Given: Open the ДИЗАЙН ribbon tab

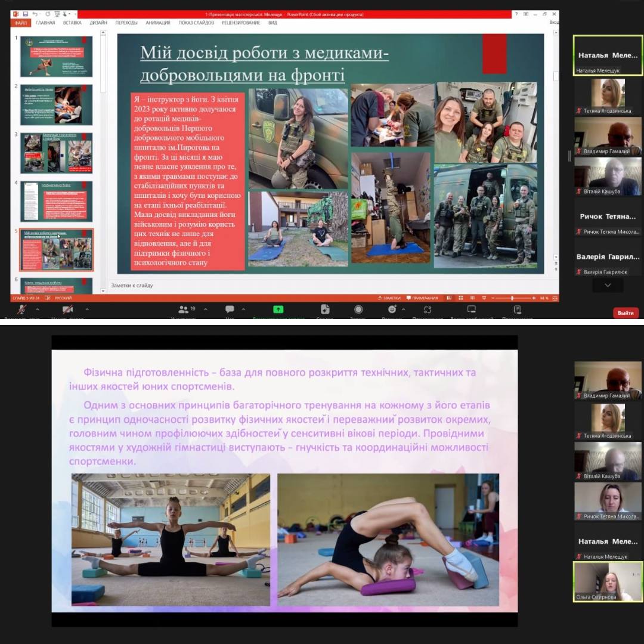Looking at the screenshot, I should pyautogui.click(x=98, y=23).
